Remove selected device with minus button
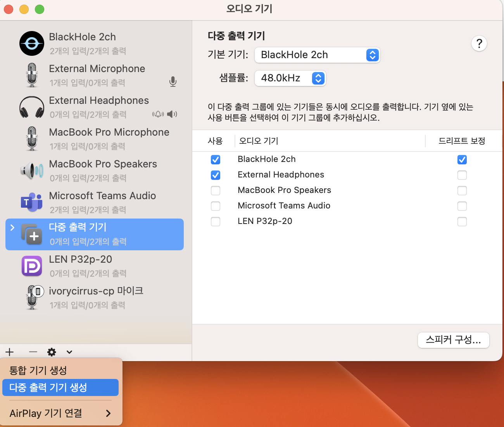Viewport: 504px width, 427px height. pos(33,352)
